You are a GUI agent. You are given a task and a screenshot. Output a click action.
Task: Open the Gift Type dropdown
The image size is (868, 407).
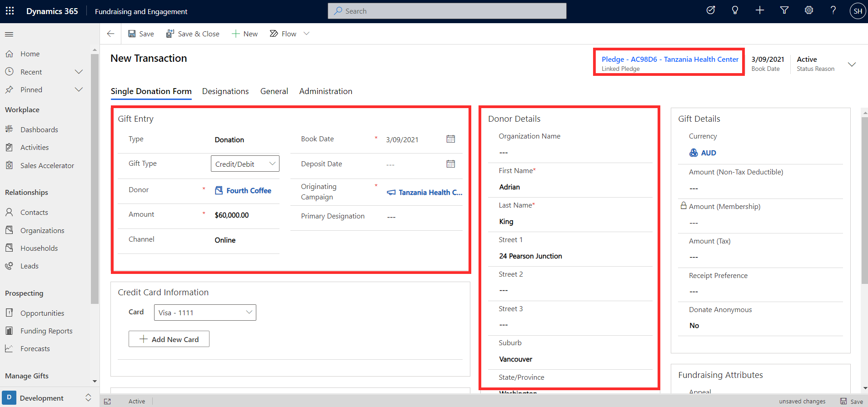point(245,164)
